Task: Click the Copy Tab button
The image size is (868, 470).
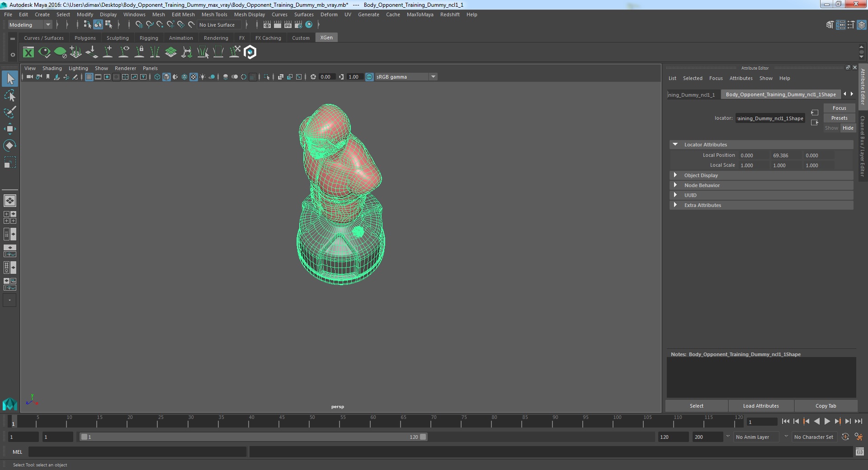Action: pos(826,406)
